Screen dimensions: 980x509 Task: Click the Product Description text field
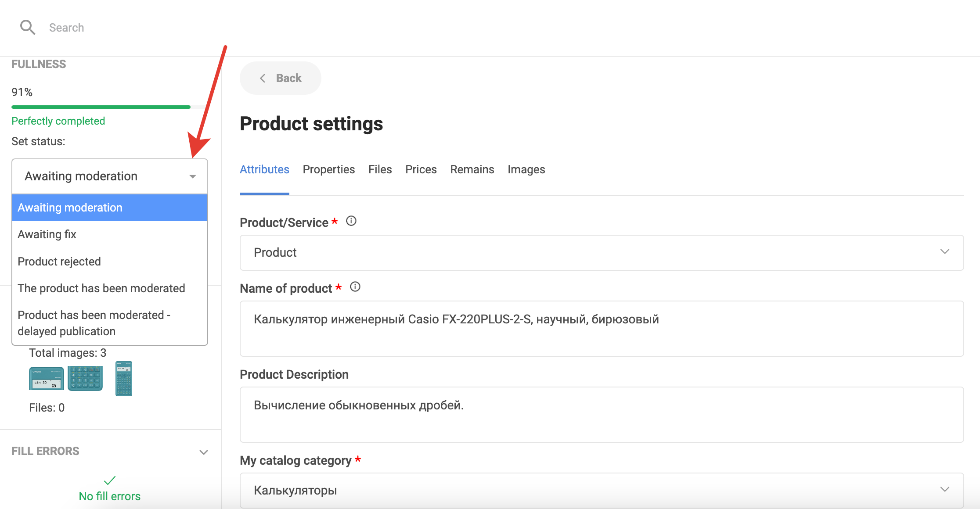pos(602,414)
